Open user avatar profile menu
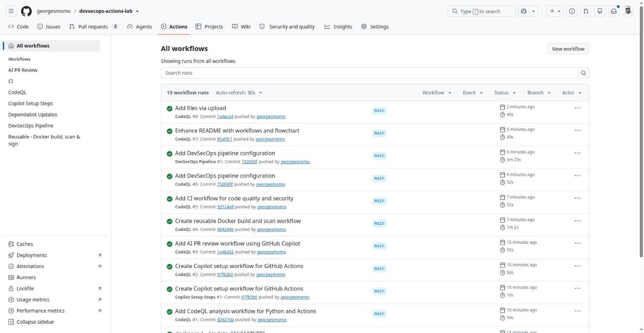The width and height of the screenshot is (644, 333). coord(628,11)
